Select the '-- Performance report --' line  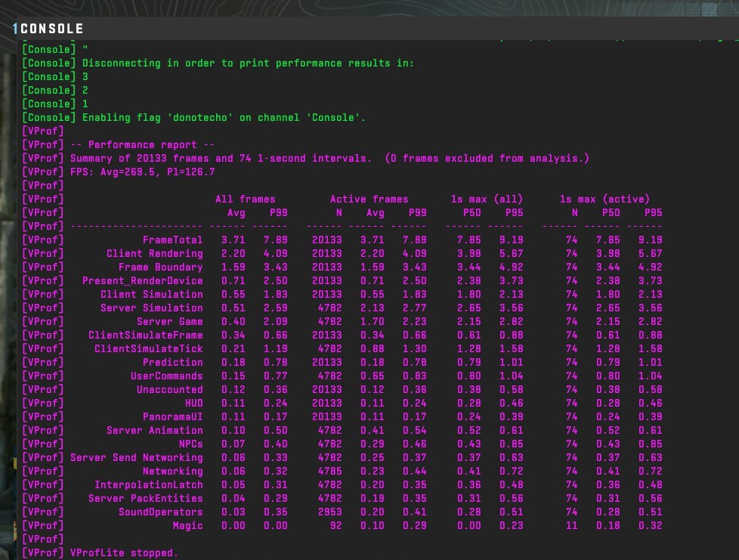pos(119,144)
